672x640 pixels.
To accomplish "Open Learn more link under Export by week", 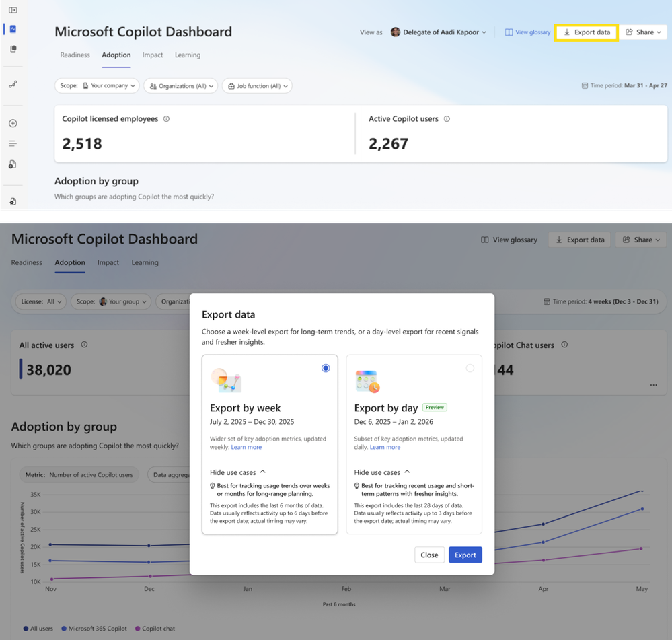I will coord(246,447).
